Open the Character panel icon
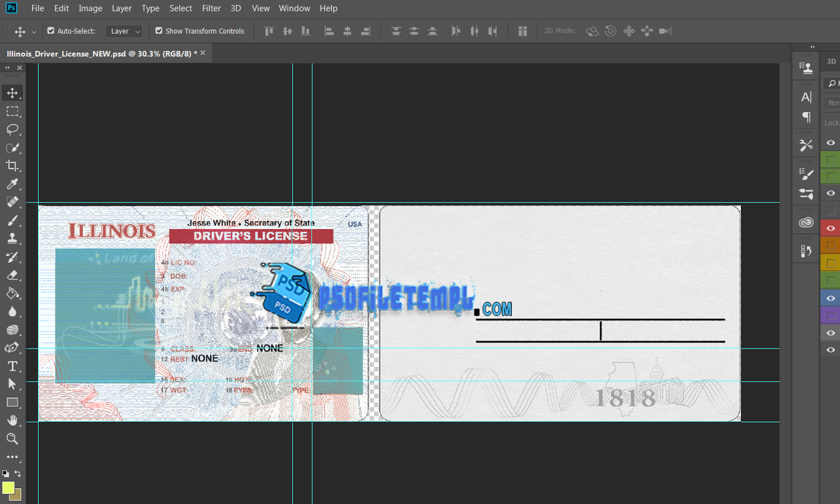This screenshot has height=504, width=840. [807, 97]
